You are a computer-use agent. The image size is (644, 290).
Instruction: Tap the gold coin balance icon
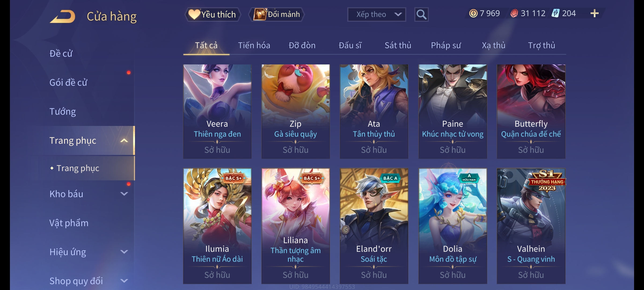(x=473, y=13)
